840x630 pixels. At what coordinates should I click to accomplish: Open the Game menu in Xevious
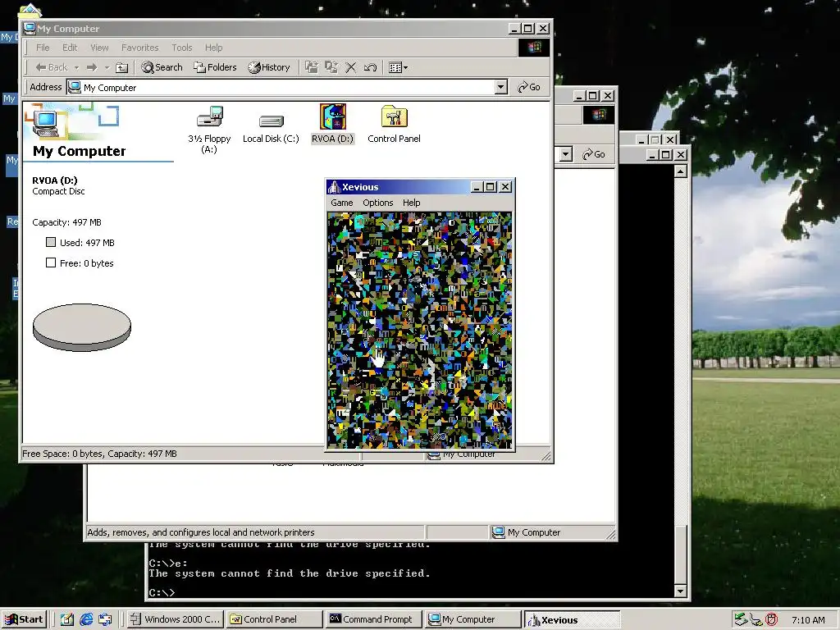pos(342,203)
